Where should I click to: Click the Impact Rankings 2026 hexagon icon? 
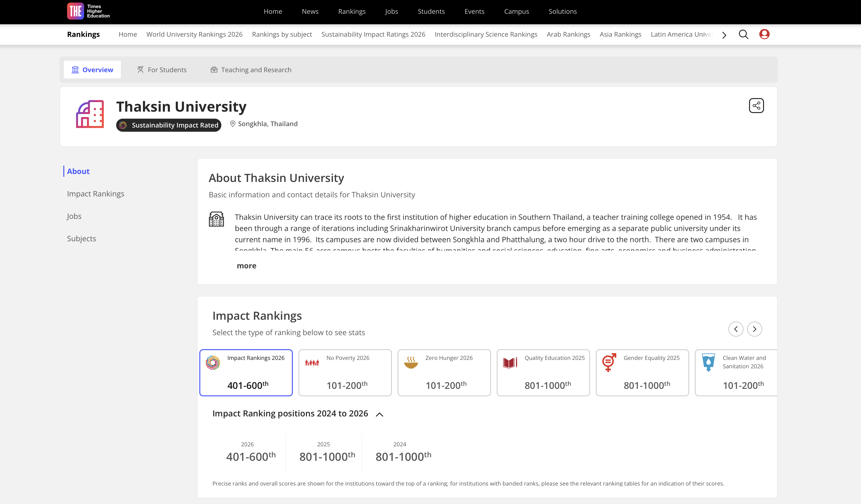click(x=213, y=363)
